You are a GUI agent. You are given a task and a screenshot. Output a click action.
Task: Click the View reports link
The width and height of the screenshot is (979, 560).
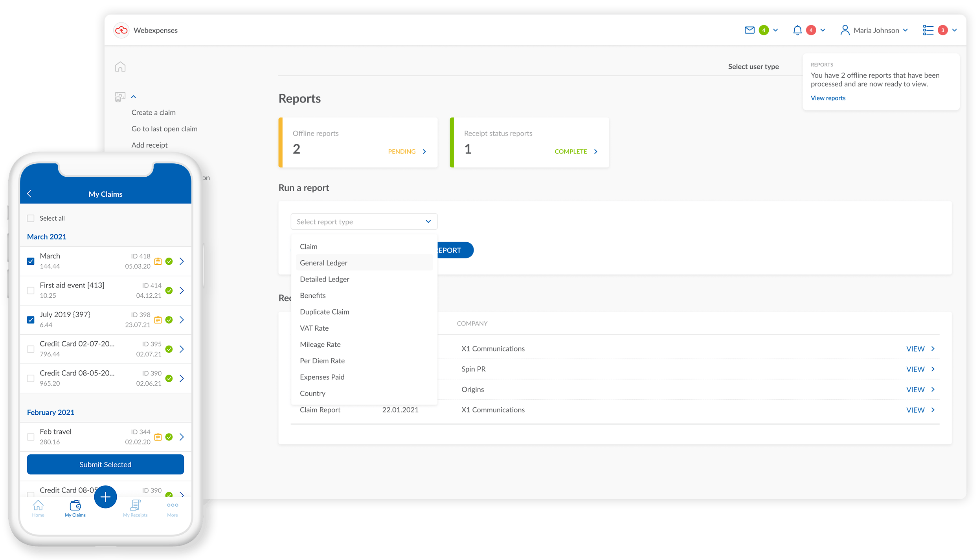(828, 98)
